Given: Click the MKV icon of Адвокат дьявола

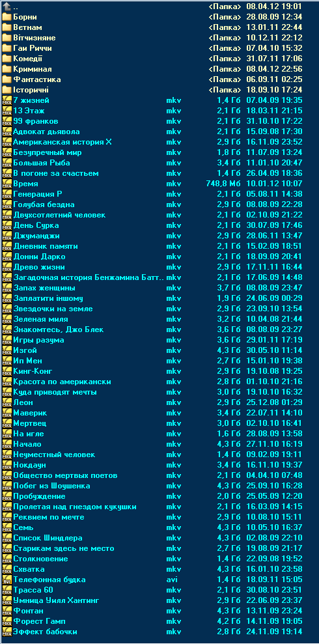Looking at the screenshot, I should pos(7,132).
